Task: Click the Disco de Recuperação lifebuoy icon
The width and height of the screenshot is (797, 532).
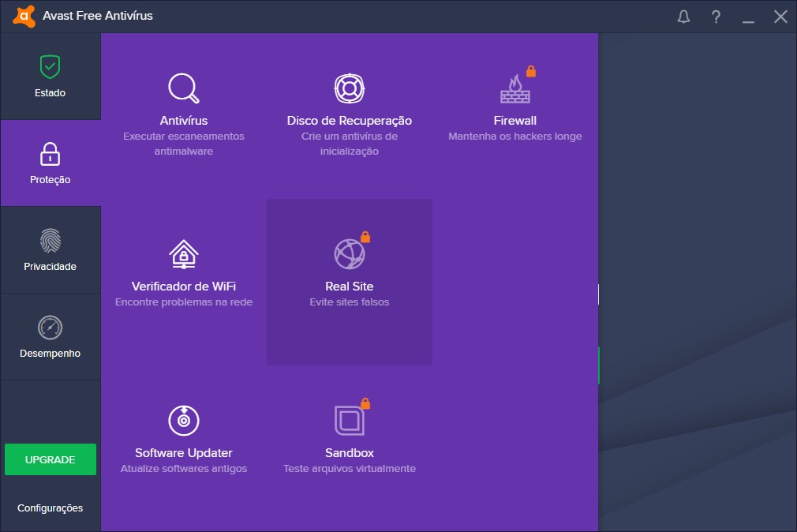Action: 350,88
